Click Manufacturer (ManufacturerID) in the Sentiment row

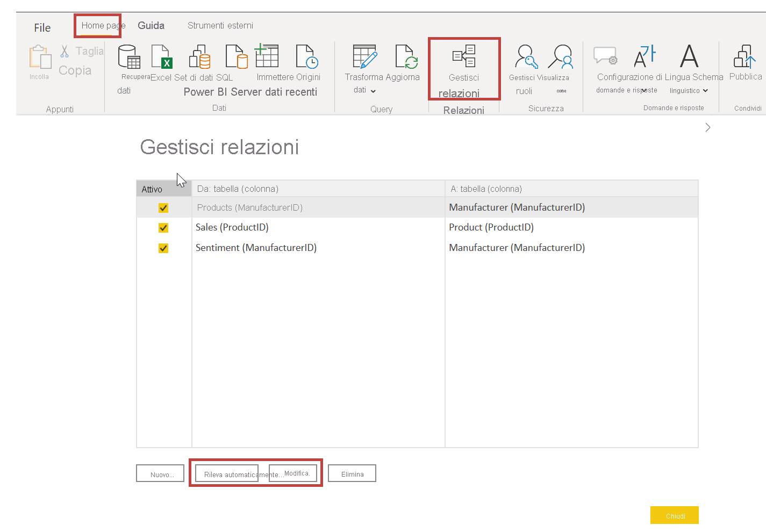(x=517, y=248)
